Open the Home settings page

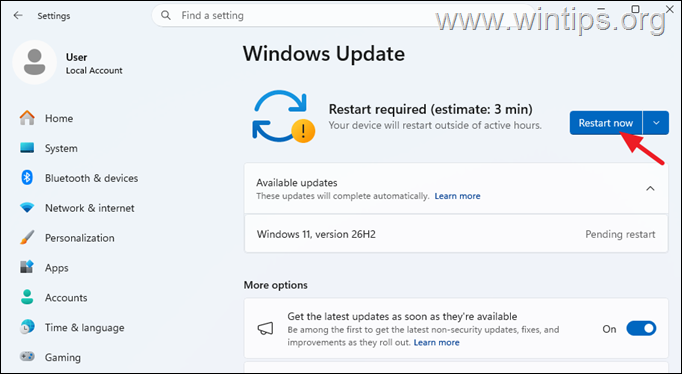(x=59, y=118)
